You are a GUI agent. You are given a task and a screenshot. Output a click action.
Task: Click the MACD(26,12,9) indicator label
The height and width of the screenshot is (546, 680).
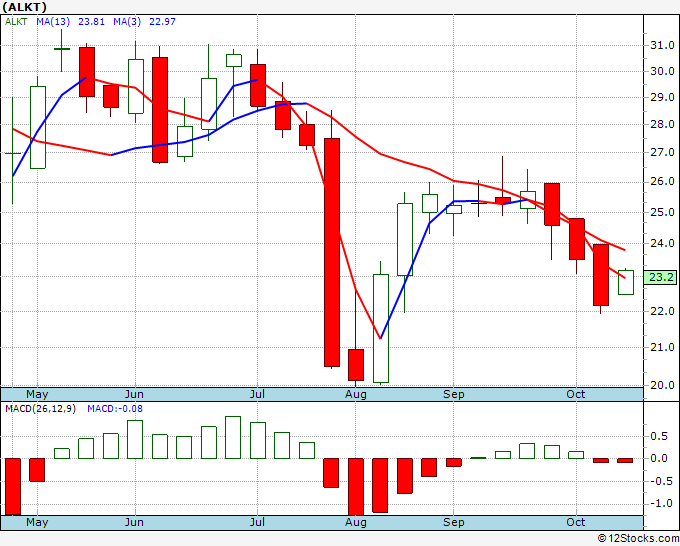pyautogui.click(x=40, y=409)
